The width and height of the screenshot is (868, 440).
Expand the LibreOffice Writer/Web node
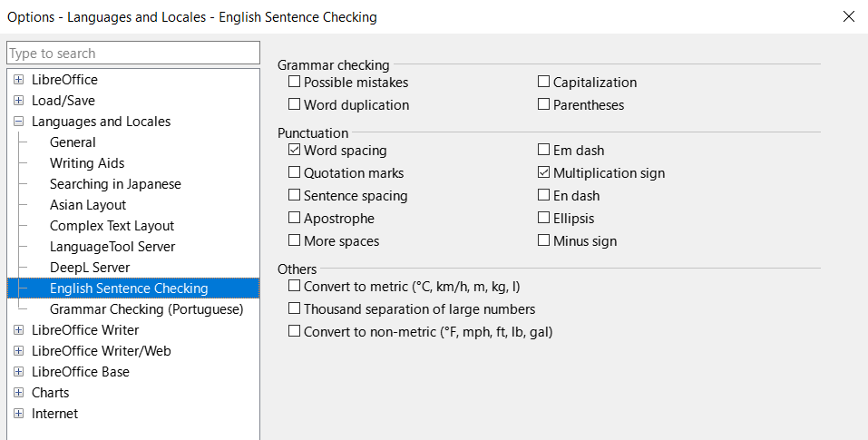click(x=19, y=351)
